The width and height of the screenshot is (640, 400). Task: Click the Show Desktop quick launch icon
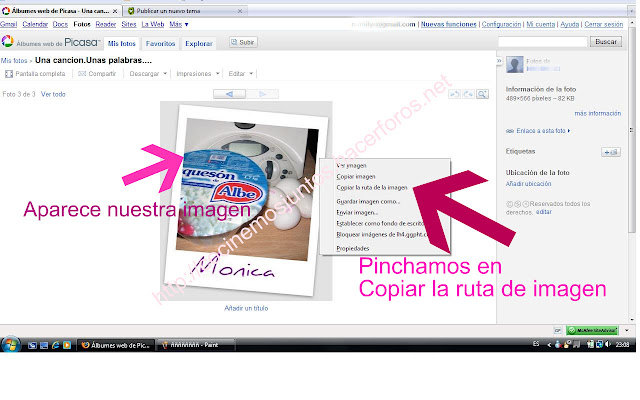point(32,345)
